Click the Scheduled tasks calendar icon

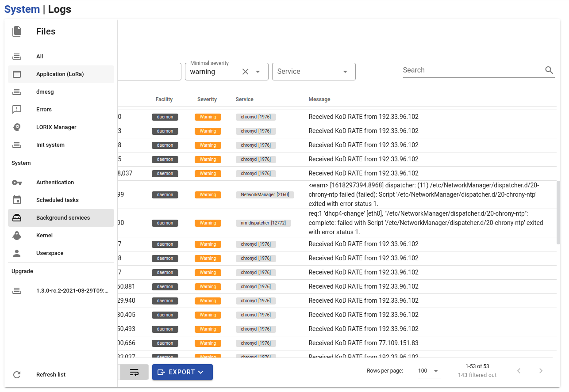click(17, 200)
